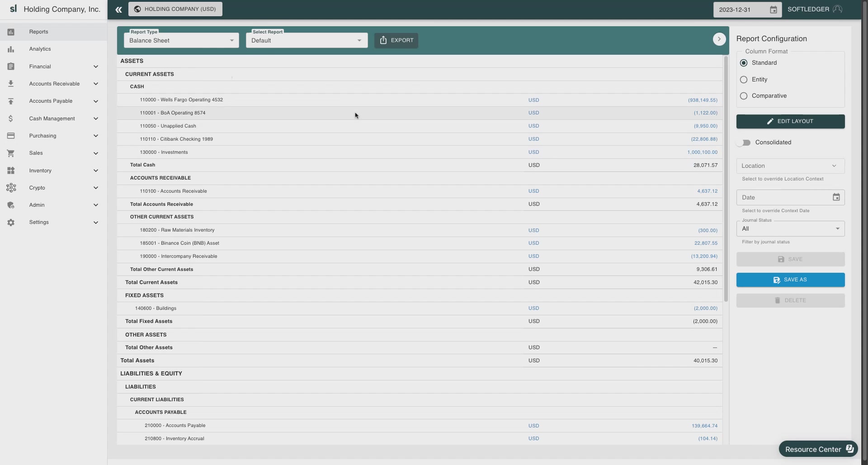868x465 pixels.
Task: Click the Inventory boxes icon in the sidebar
Action: [11, 171]
